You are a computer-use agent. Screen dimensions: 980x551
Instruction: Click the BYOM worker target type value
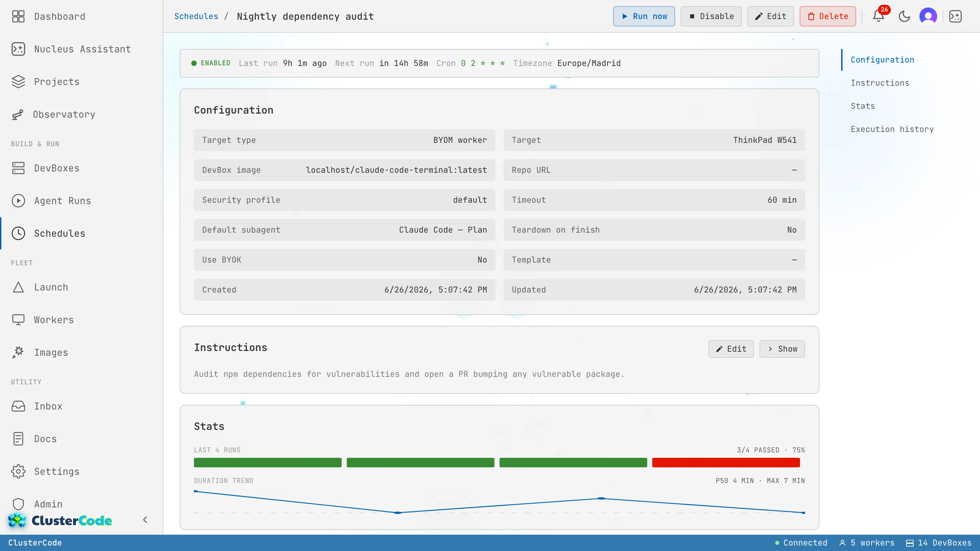pyautogui.click(x=460, y=140)
